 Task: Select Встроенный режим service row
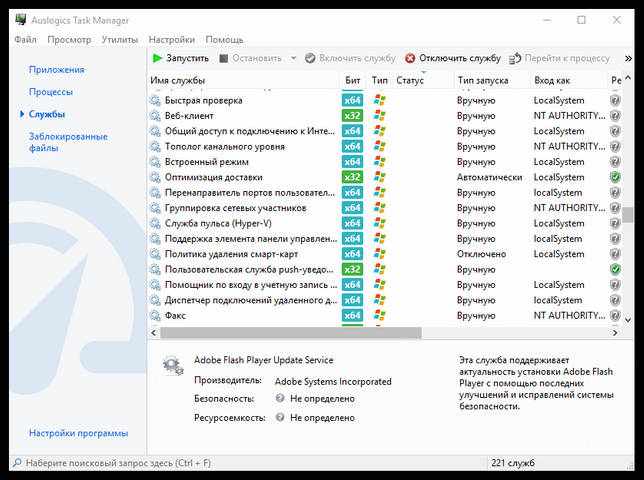coord(384,162)
